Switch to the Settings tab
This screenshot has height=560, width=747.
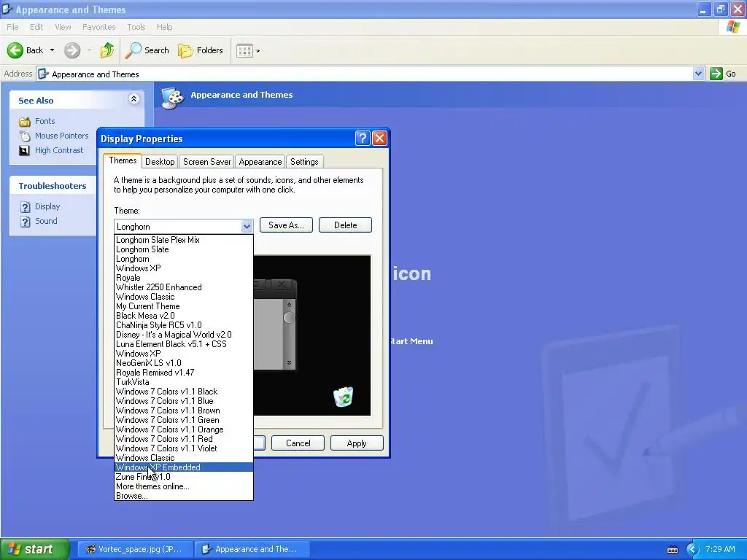304,162
